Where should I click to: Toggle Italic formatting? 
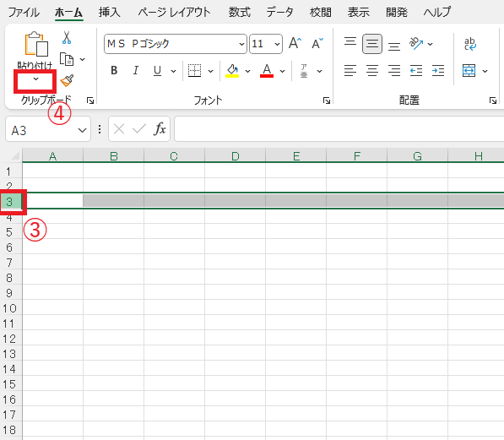(136, 70)
